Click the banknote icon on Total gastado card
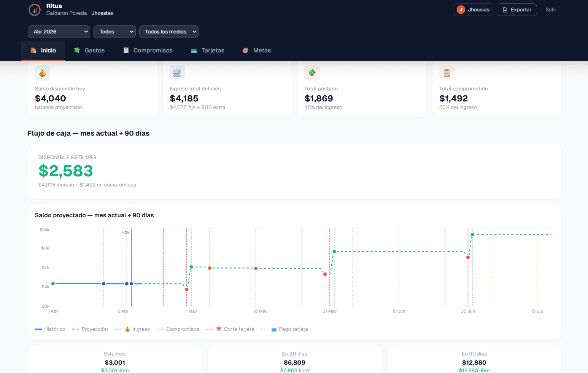 click(312, 72)
